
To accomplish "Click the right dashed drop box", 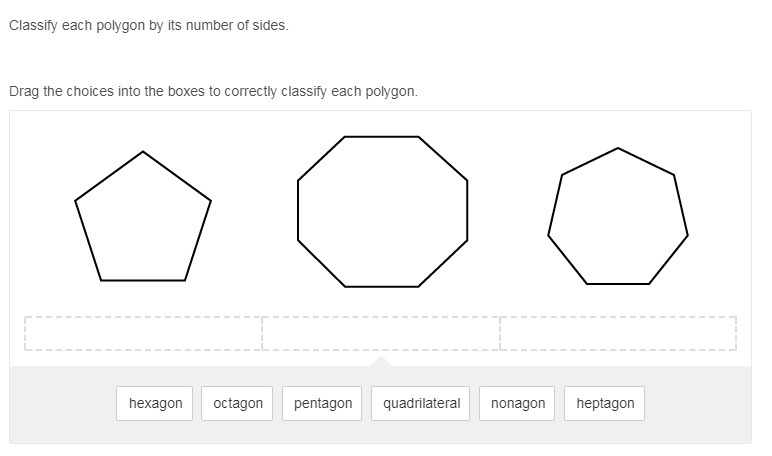I will pyautogui.click(x=618, y=333).
